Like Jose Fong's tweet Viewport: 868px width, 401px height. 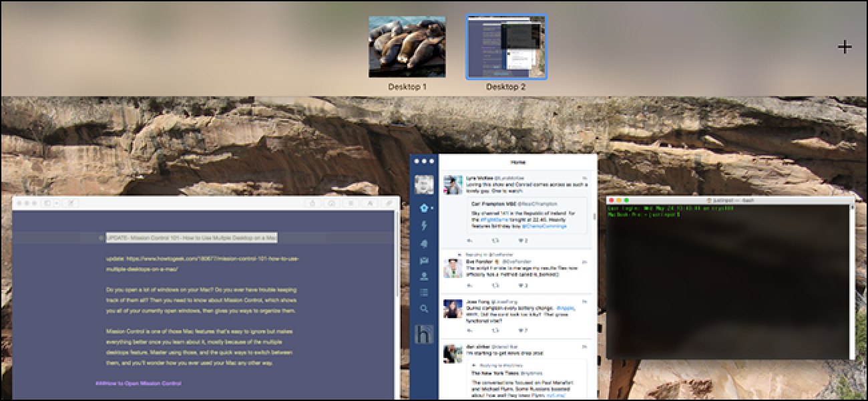(522, 331)
